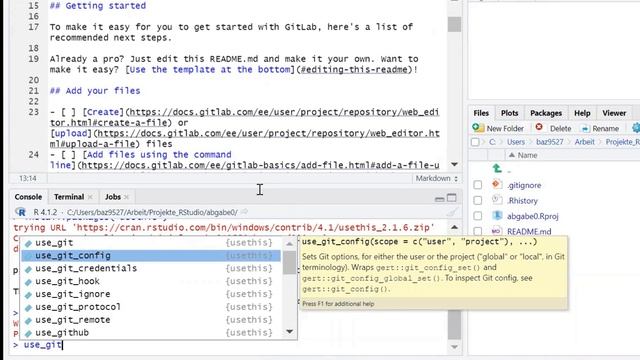Click console scrollbar up arrow
This screenshot has height=360, width=640.
[454, 227]
